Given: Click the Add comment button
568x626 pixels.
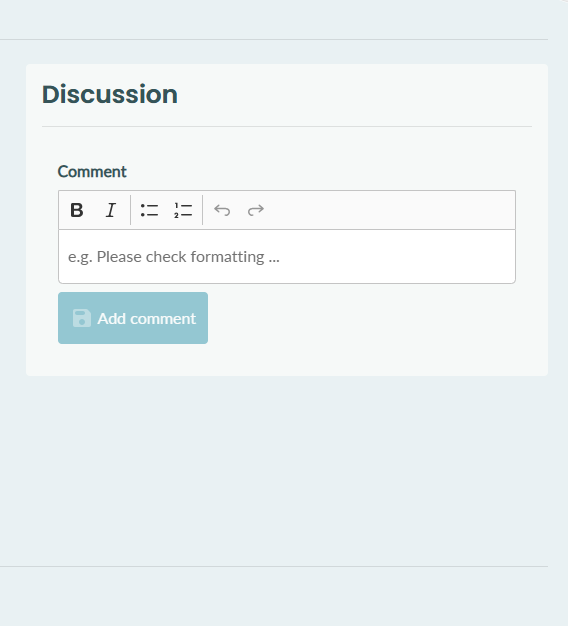Looking at the screenshot, I should coord(133,318).
